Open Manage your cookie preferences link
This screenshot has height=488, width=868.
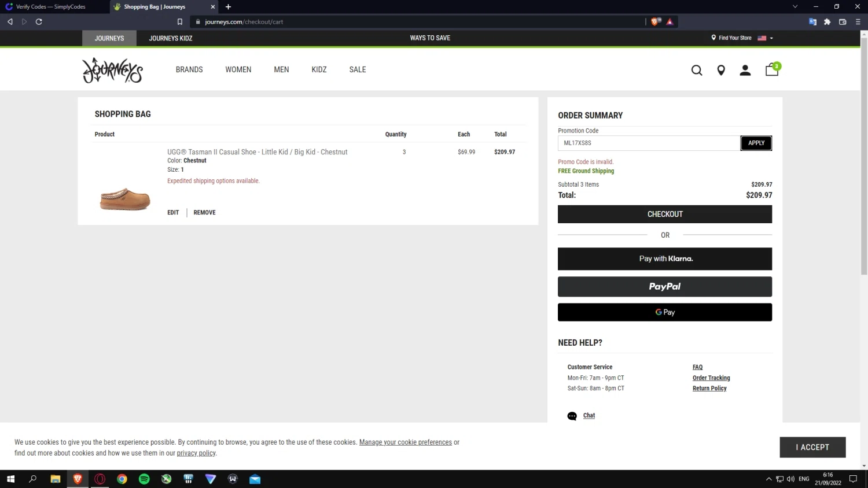pyautogui.click(x=405, y=442)
